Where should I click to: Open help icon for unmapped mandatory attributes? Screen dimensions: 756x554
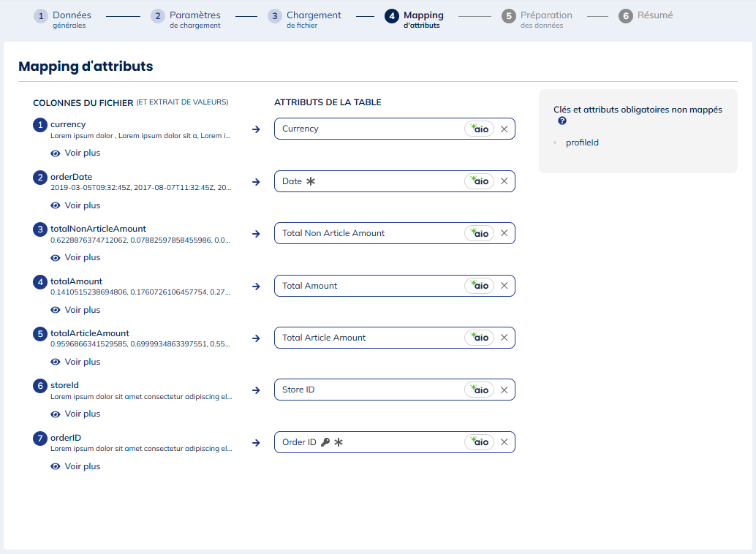coord(562,121)
